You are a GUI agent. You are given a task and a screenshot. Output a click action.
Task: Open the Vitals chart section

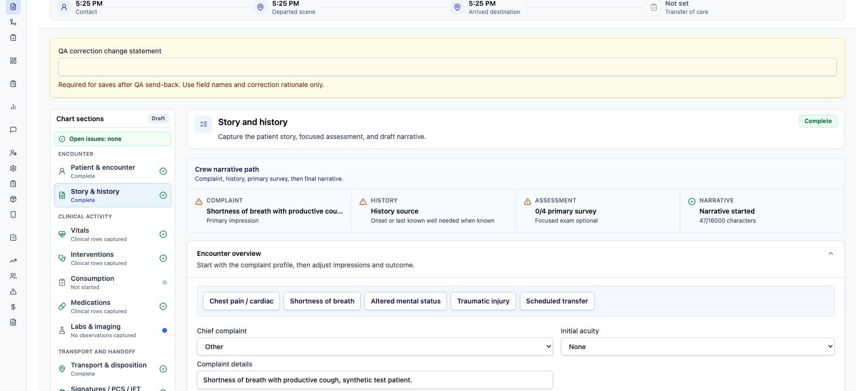pyautogui.click(x=113, y=234)
